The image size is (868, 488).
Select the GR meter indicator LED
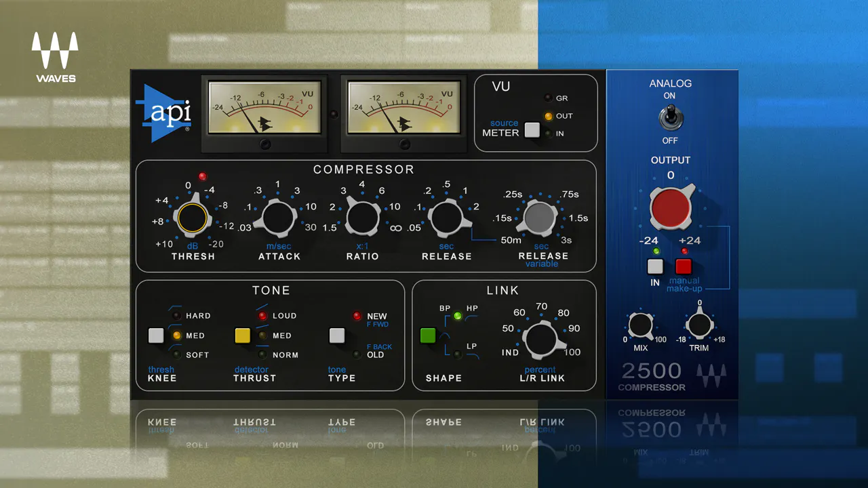coord(549,98)
